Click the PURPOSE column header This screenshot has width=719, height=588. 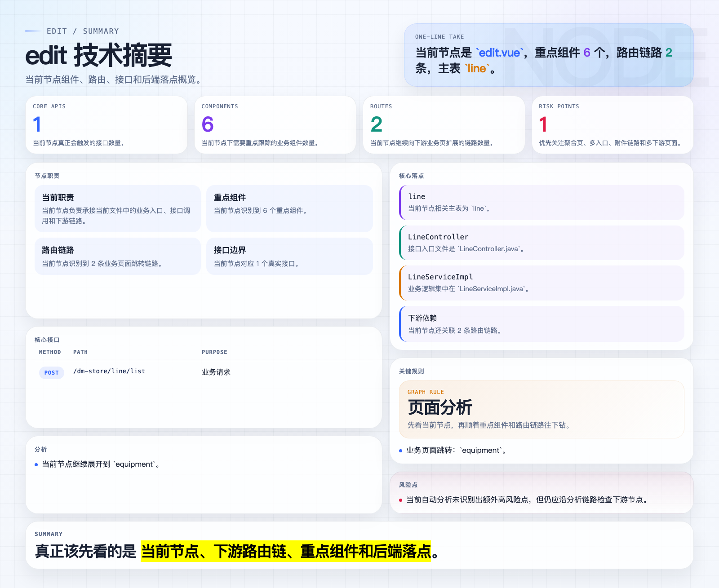[x=214, y=352]
